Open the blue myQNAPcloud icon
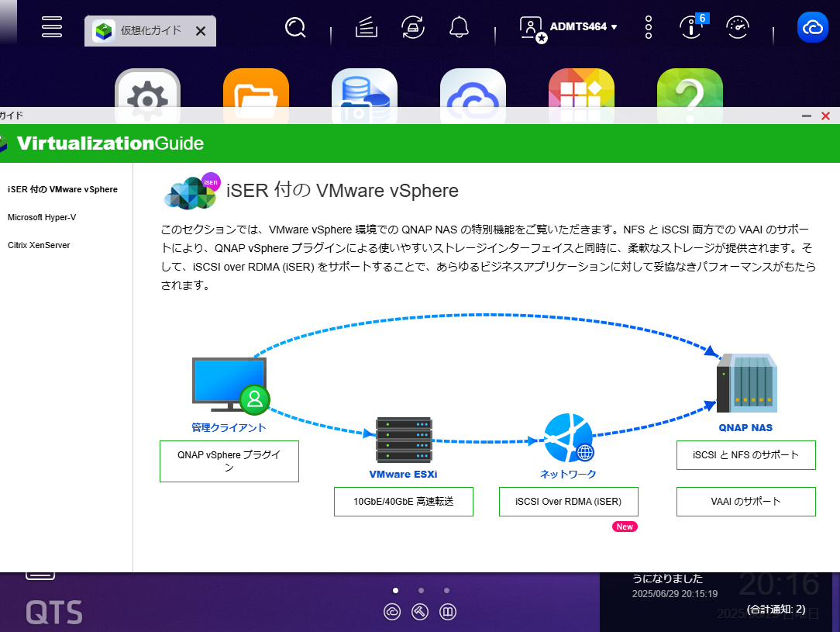The image size is (840, 632). pos(813,27)
